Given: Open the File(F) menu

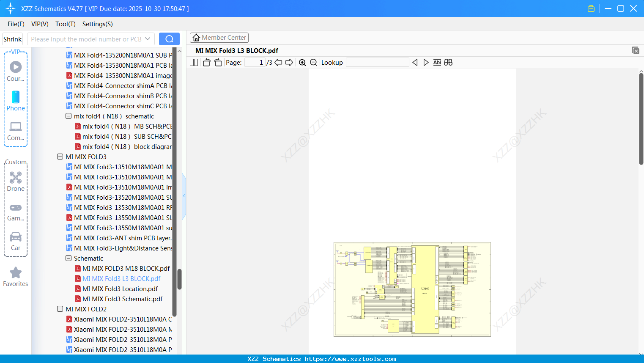Looking at the screenshot, I should (16, 24).
